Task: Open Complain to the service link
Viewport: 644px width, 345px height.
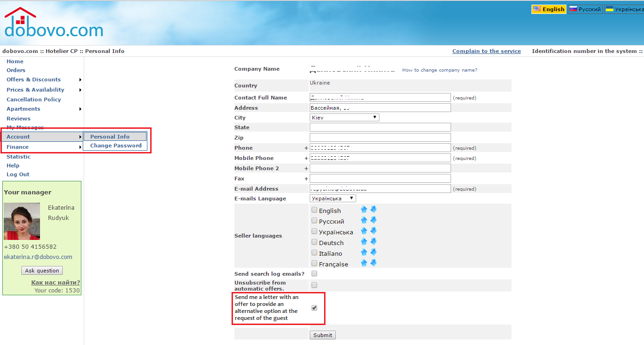Action: point(486,51)
